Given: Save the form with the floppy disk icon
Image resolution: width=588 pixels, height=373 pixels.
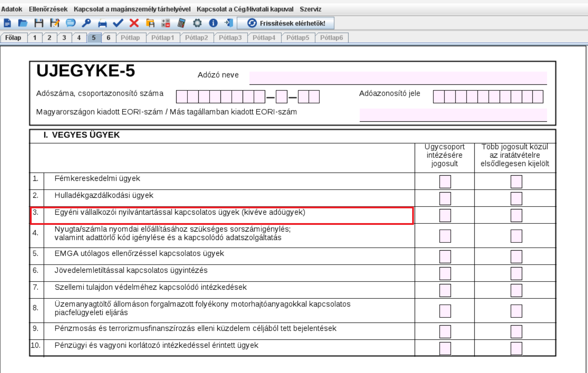Looking at the screenshot, I should (39, 23).
